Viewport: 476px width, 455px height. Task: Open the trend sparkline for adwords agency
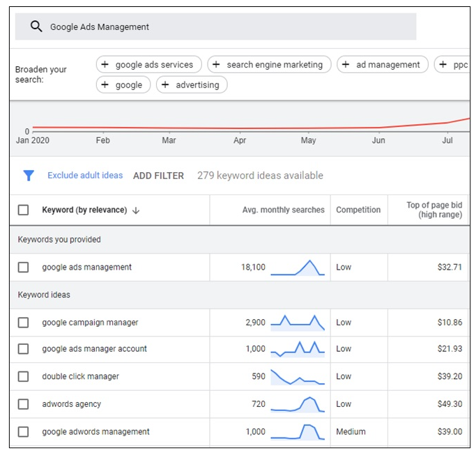[298, 404]
